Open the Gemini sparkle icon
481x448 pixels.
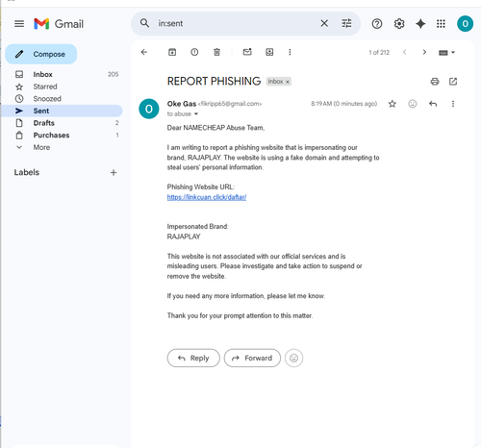(x=420, y=24)
